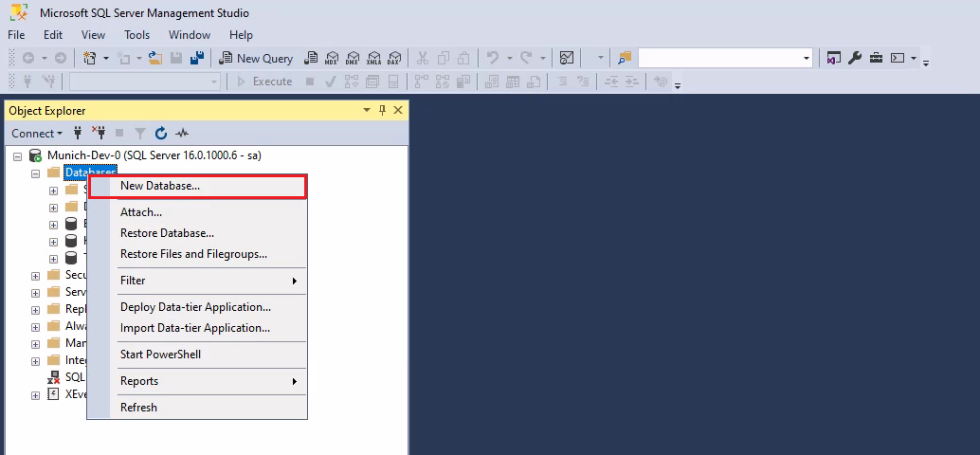Open the Filter submenu
Image resolution: width=980 pixels, height=455 pixels.
197,281
